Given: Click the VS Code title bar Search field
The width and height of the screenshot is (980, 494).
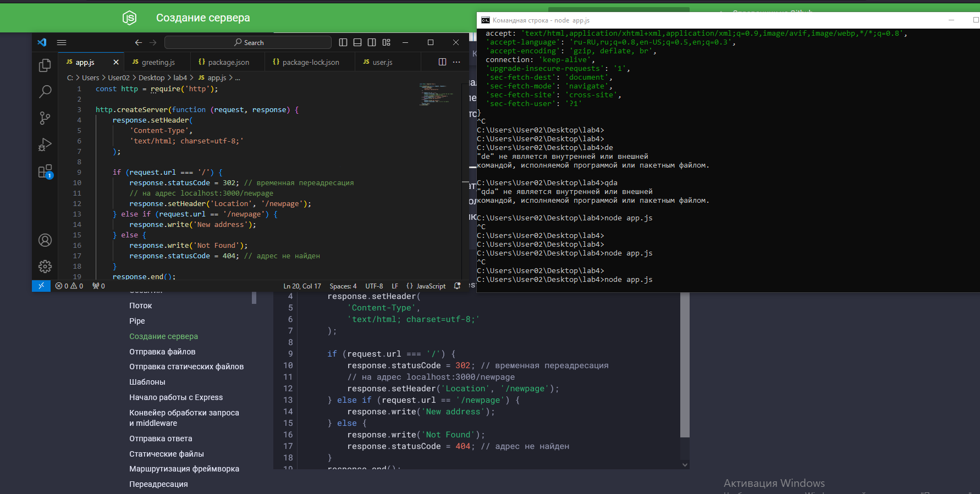Looking at the screenshot, I should click(248, 42).
